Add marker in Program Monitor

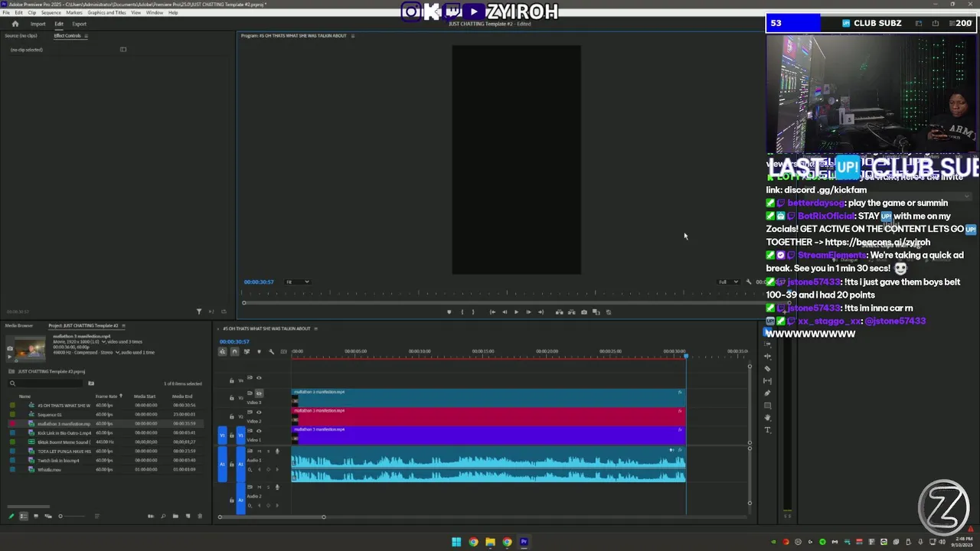(449, 312)
